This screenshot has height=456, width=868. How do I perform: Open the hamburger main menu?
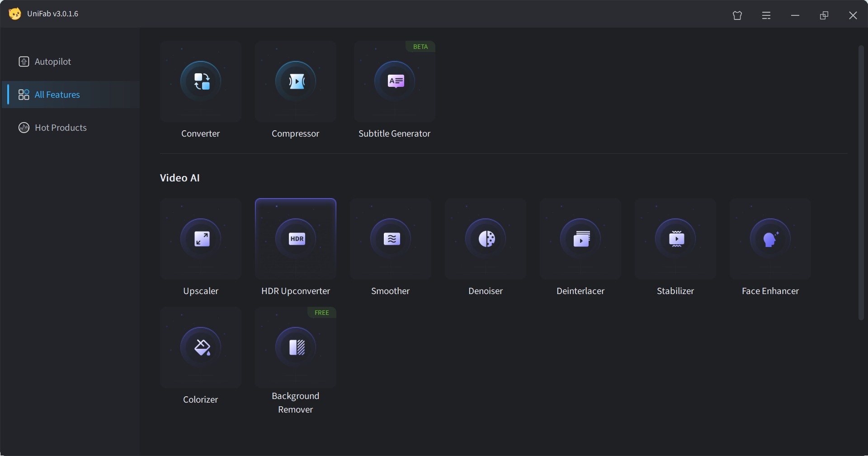(x=766, y=15)
